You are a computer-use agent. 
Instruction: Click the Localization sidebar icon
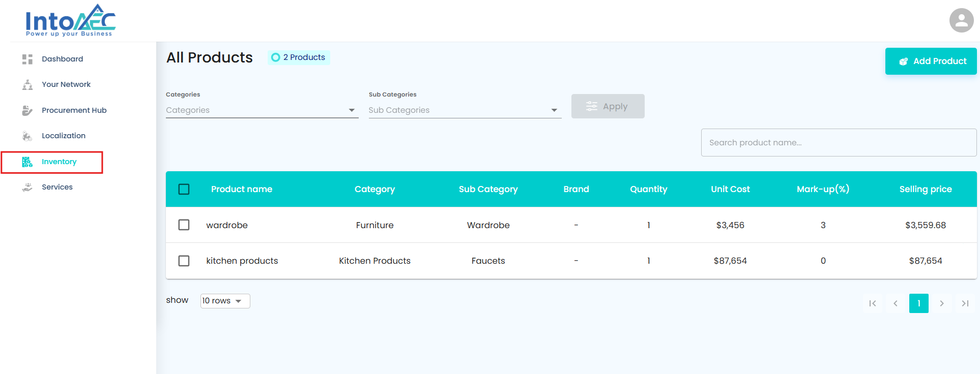click(27, 136)
